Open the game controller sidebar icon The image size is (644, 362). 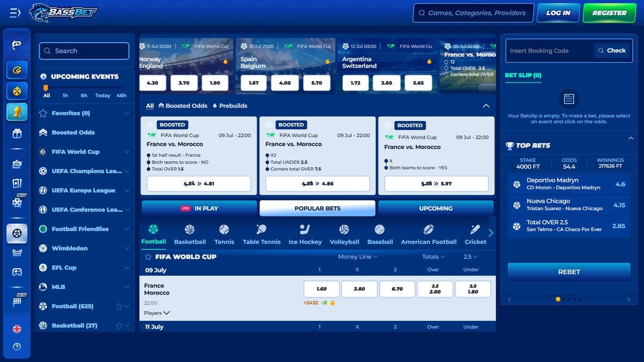(x=17, y=272)
